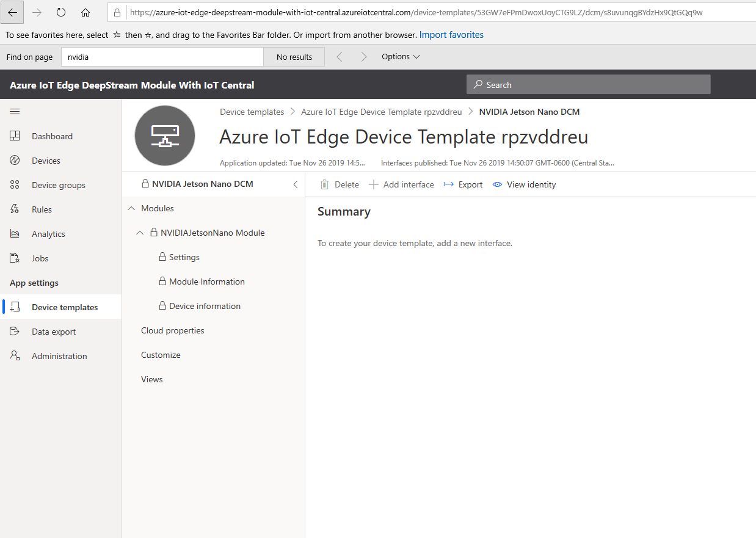
Task: Click the Jobs document icon
Action: pyautogui.click(x=15, y=258)
